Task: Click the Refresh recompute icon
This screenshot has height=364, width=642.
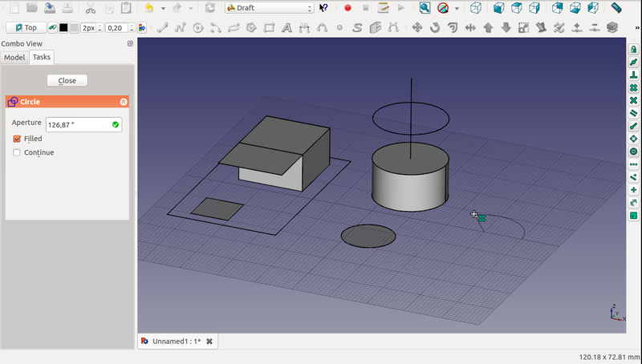Action: pos(209,8)
